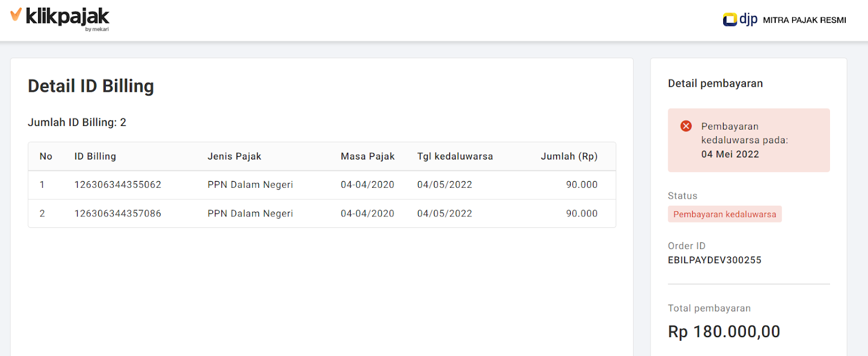Click Order ID value EBILPAYDEV300255
The height and width of the screenshot is (356, 868).
pyautogui.click(x=714, y=260)
